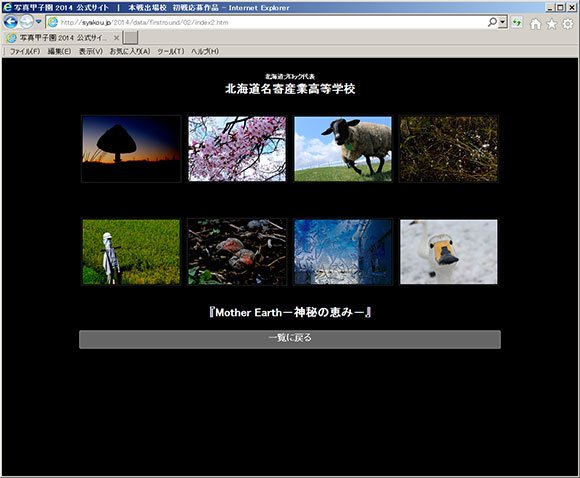
Task: Open the red leaves on ground photo
Action: [x=237, y=252]
